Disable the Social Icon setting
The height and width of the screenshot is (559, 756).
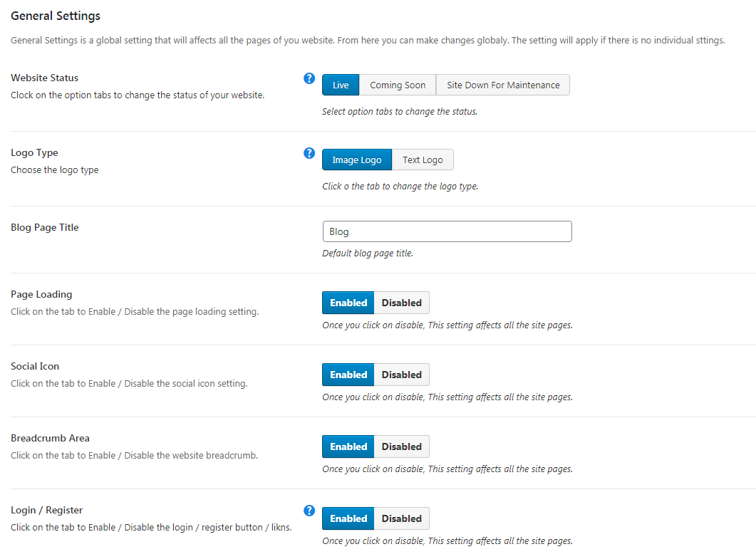point(402,375)
